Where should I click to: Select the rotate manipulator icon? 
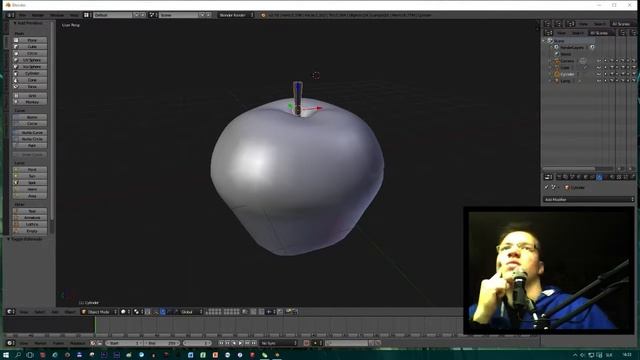pos(170,311)
